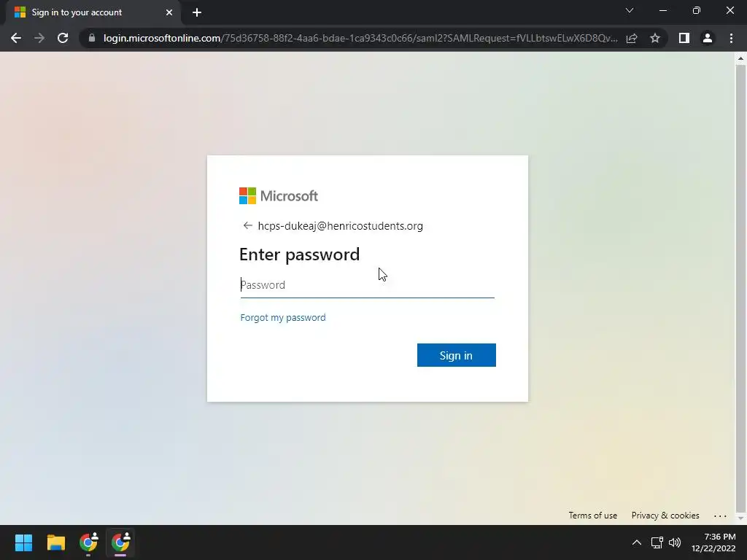Open clock and date 7:36 PM
The width and height of the screenshot is (747, 560).
coord(713,542)
